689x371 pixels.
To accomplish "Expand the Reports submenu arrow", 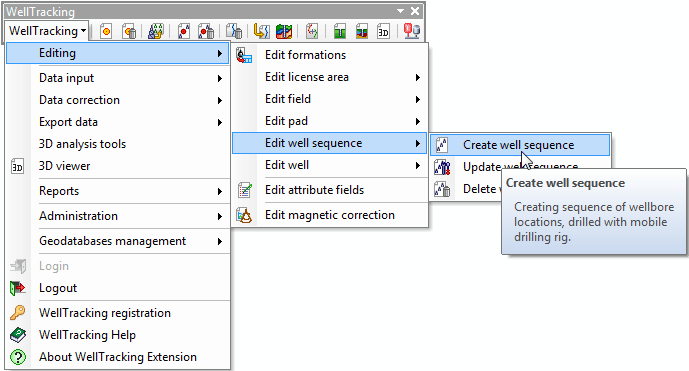I will [220, 191].
